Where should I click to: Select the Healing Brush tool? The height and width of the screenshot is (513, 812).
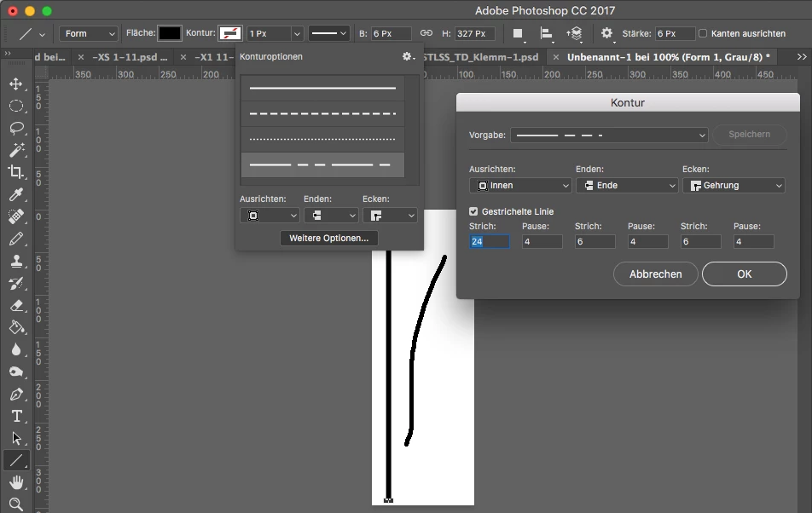tap(16, 216)
